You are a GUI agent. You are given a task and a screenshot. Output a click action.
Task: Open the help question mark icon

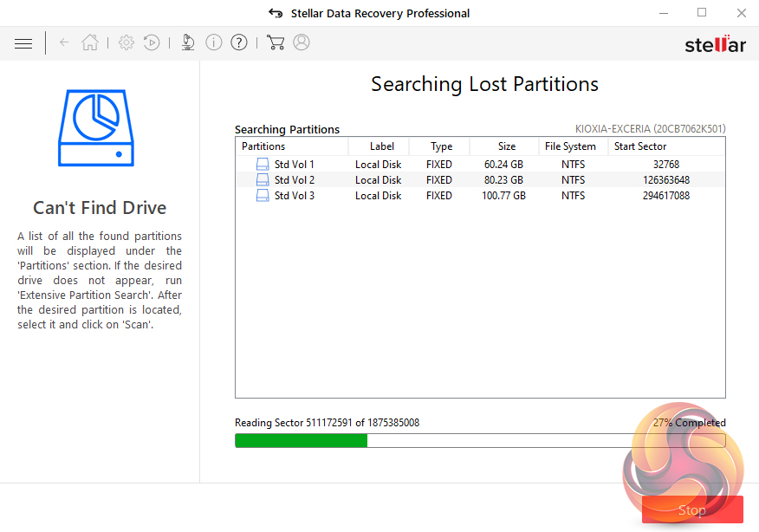coord(239,42)
